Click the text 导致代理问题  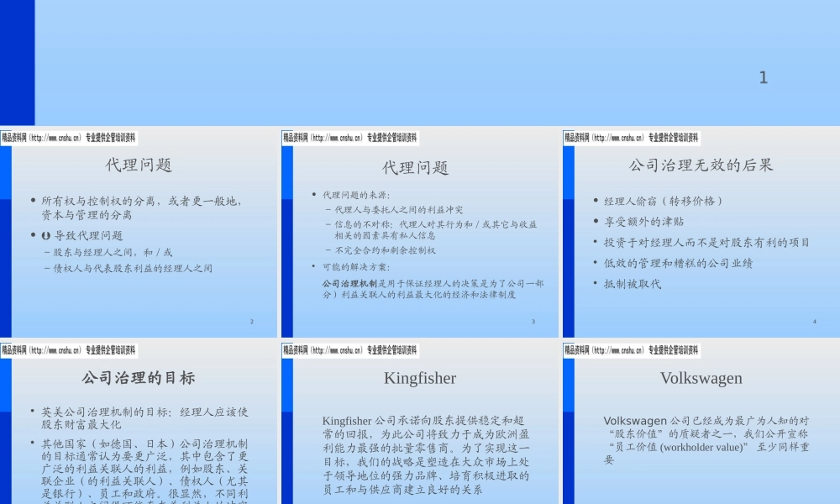click(x=88, y=236)
